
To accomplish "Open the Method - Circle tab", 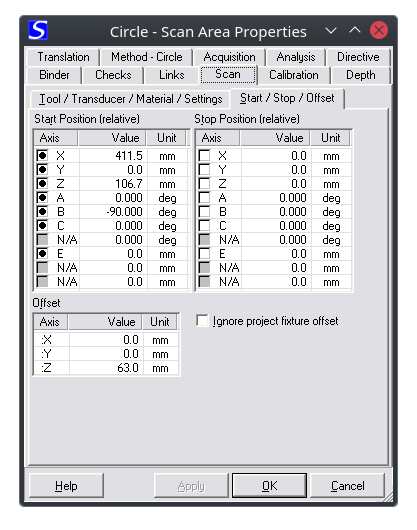I will [x=147, y=57].
